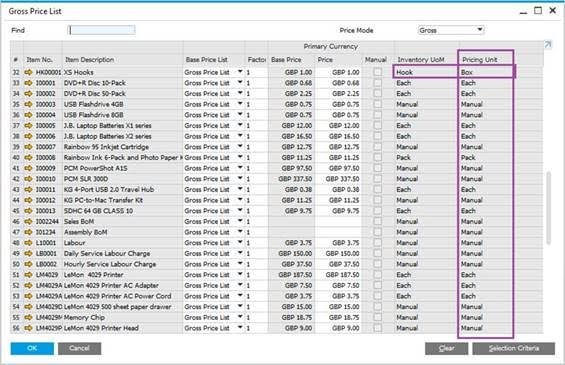This screenshot has width=565, height=365.
Task: Tick Manual checkbox for J.B. Laptop Batteries X1
Action: coord(377,126)
